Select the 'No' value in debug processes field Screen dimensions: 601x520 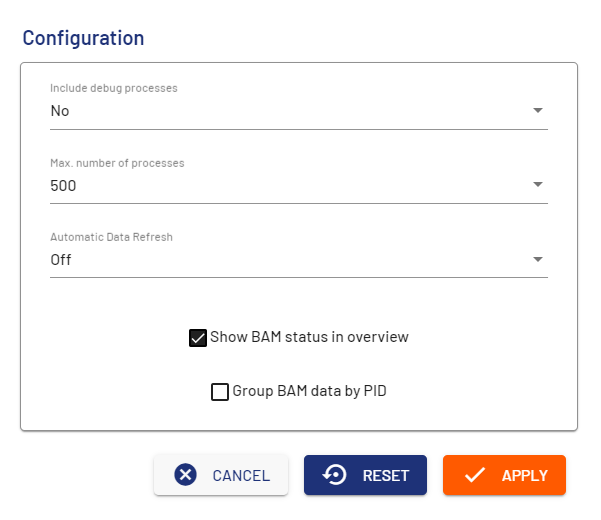tap(60, 111)
